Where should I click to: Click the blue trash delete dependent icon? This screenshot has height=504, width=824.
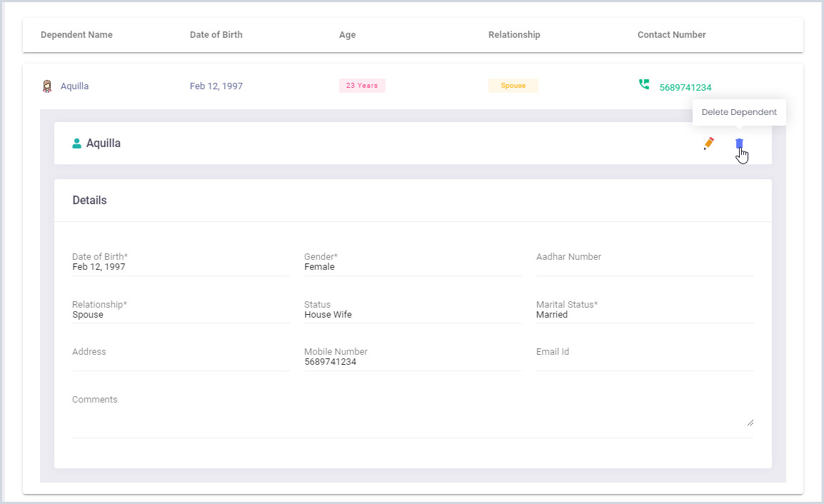point(739,143)
